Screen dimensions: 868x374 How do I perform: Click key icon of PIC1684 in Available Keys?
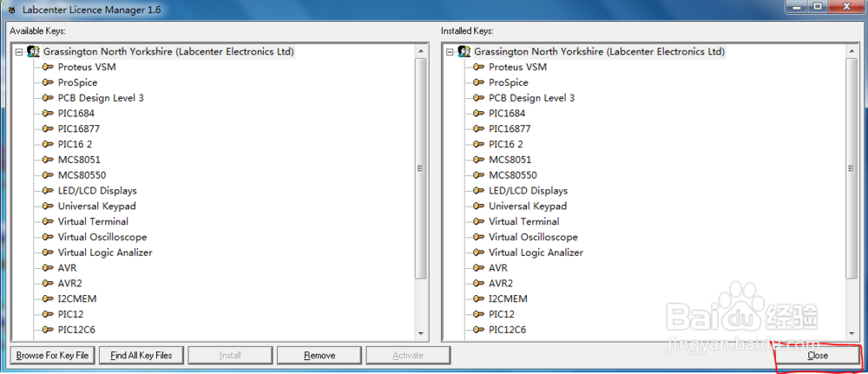pyautogui.click(x=48, y=114)
